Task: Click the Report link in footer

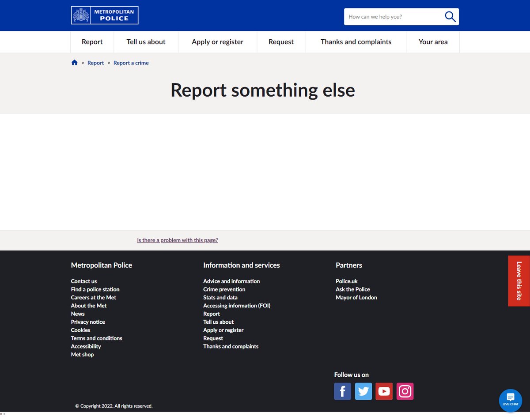Action: [212, 314]
